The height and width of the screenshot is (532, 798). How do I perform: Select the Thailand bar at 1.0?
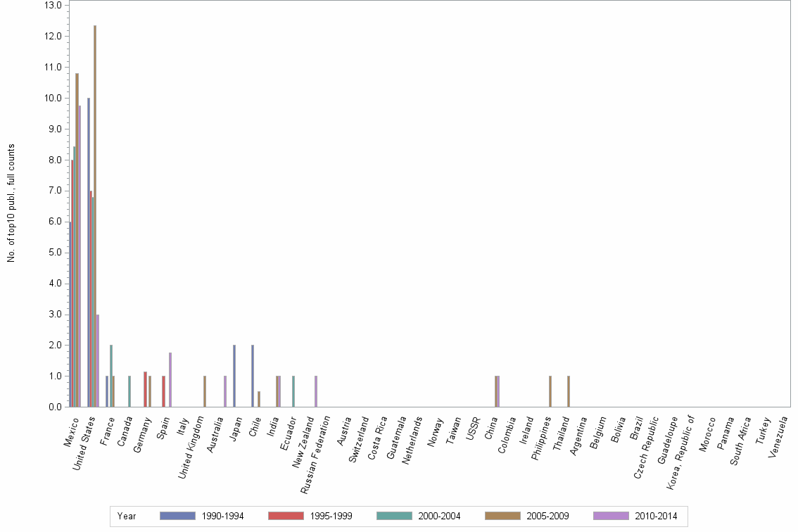(569, 391)
